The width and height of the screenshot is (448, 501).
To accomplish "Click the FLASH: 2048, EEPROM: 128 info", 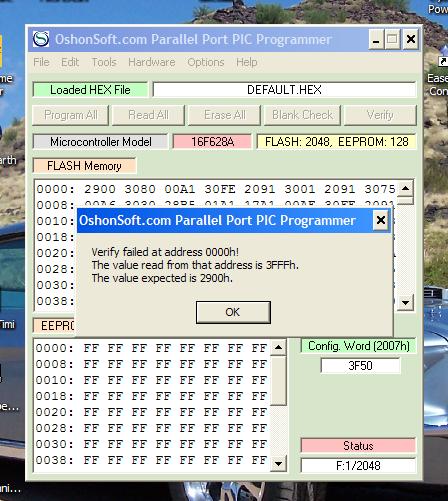I will click(337, 142).
